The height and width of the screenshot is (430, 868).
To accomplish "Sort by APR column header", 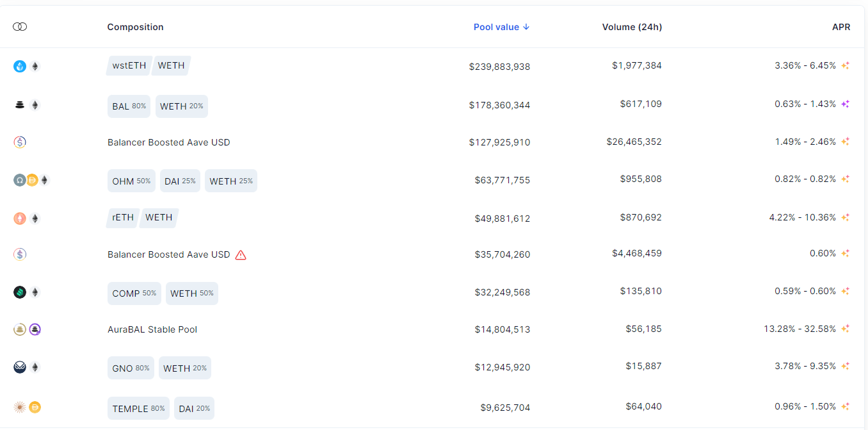I will coord(841,27).
